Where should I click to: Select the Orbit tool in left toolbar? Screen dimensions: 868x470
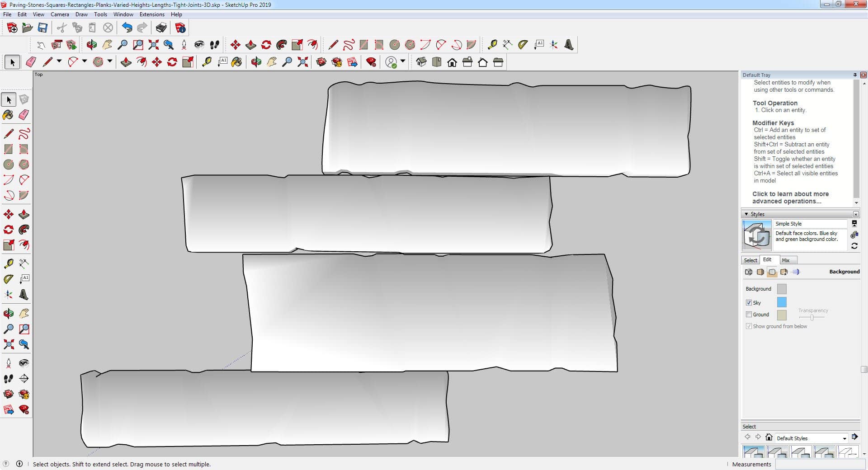[x=8, y=313]
